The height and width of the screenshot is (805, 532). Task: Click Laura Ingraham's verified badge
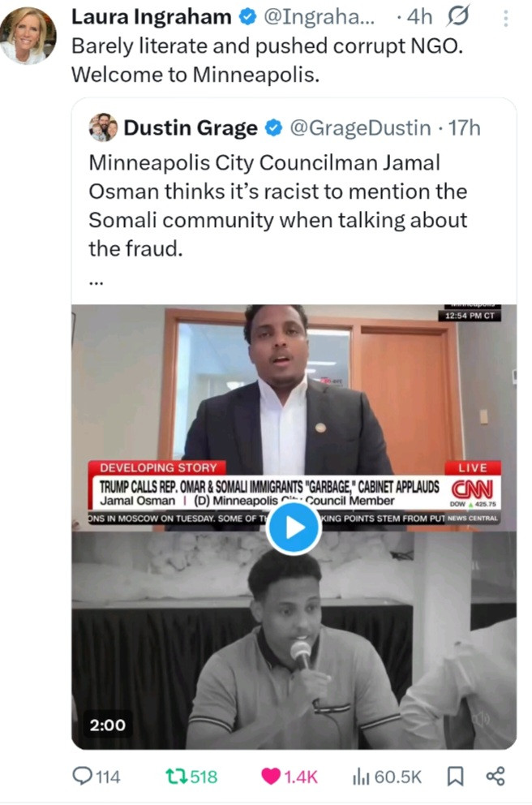coord(248,17)
